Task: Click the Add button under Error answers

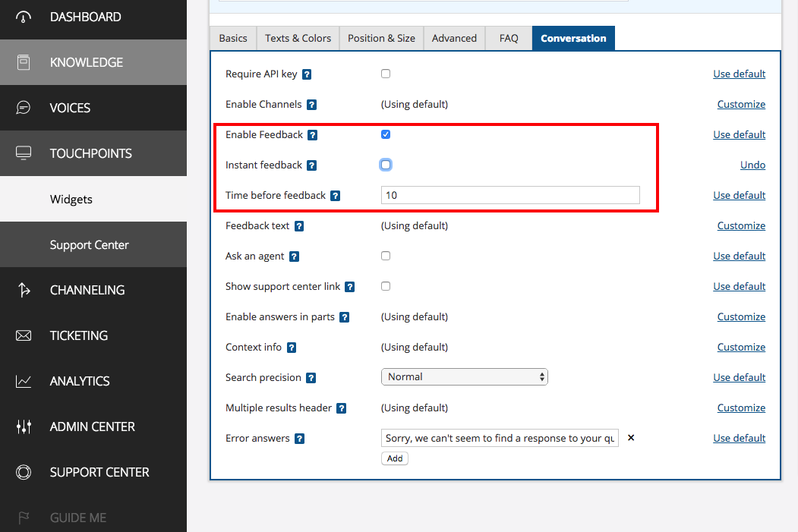Action: click(394, 458)
